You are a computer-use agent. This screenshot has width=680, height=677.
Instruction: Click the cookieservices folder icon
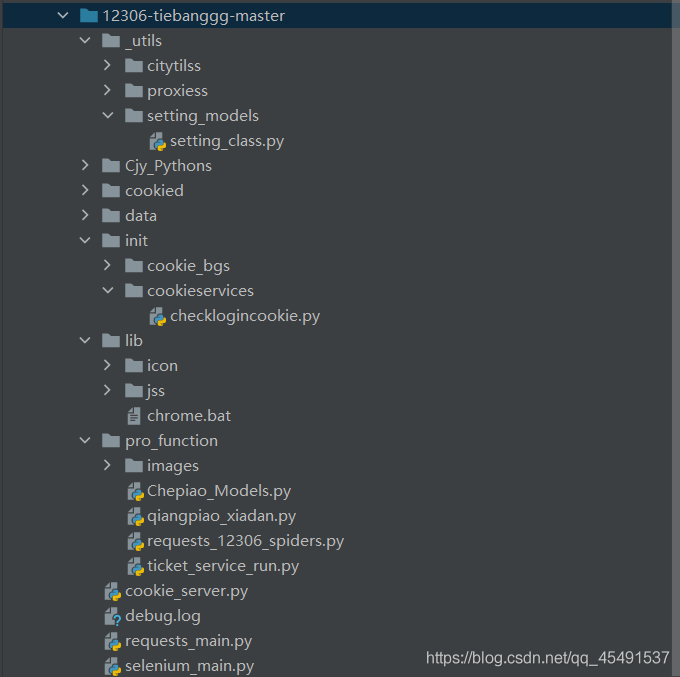click(134, 291)
